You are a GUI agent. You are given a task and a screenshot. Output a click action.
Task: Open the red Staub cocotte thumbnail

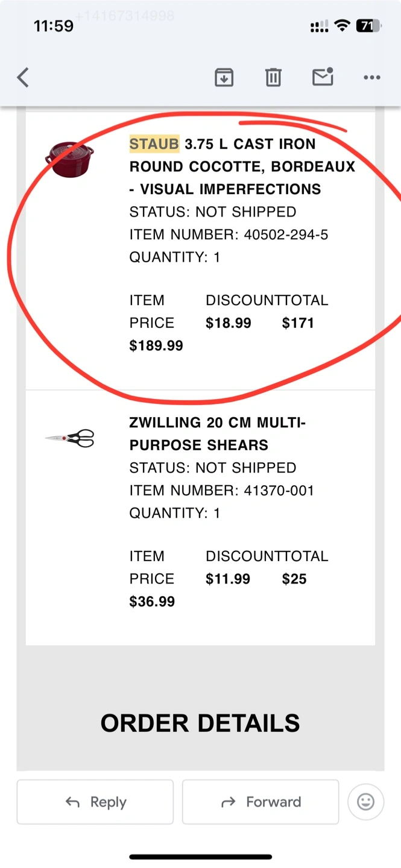pyautogui.click(x=69, y=159)
